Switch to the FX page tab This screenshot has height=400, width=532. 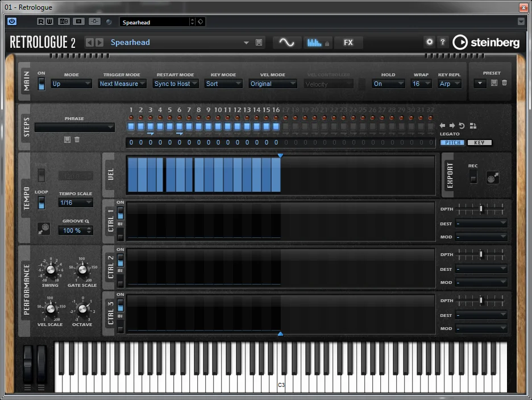pyautogui.click(x=348, y=43)
